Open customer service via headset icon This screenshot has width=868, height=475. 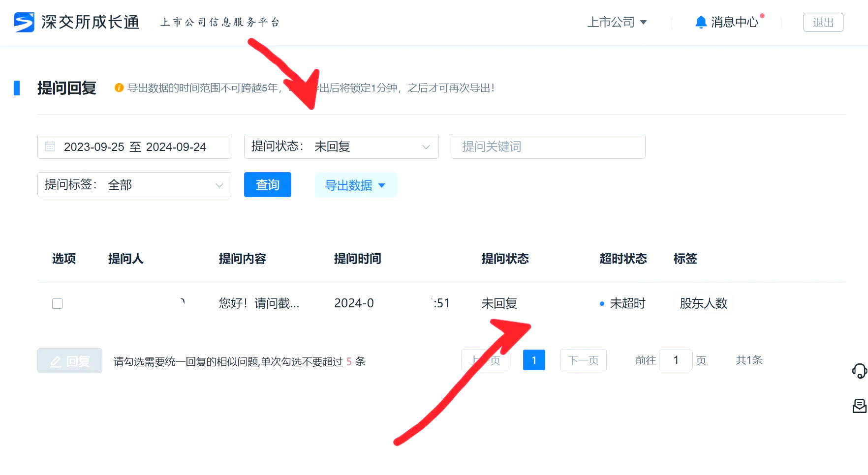(x=860, y=372)
